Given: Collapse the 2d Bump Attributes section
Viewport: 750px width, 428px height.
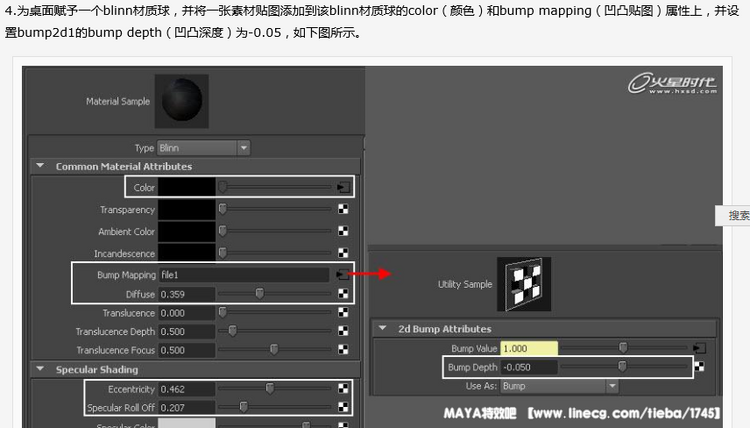Looking at the screenshot, I should coord(383,328).
